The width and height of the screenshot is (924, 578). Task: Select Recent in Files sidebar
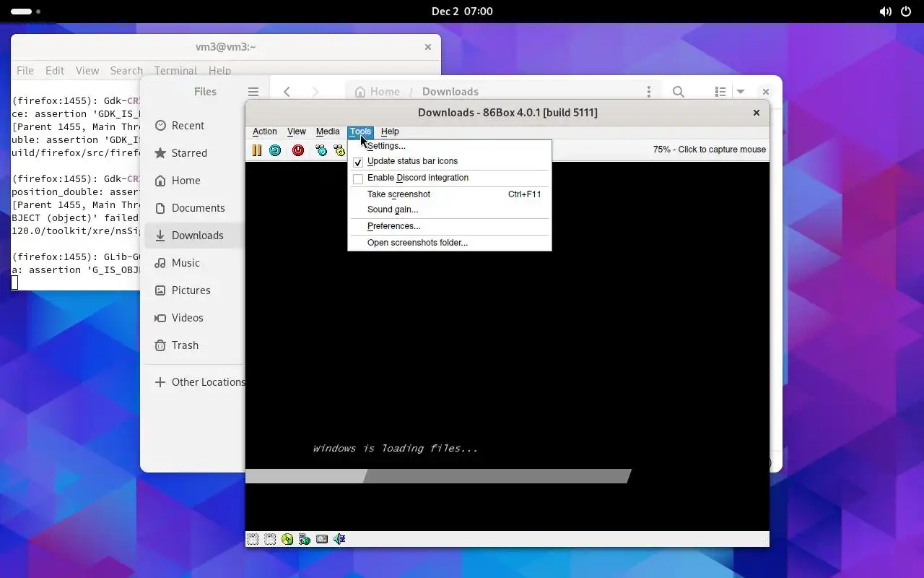195,126
